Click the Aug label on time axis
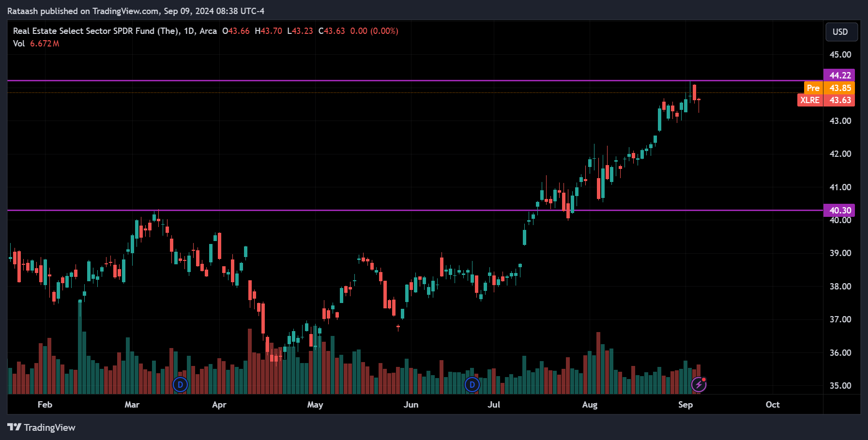This screenshot has width=868, height=440. pyautogui.click(x=590, y=405)
